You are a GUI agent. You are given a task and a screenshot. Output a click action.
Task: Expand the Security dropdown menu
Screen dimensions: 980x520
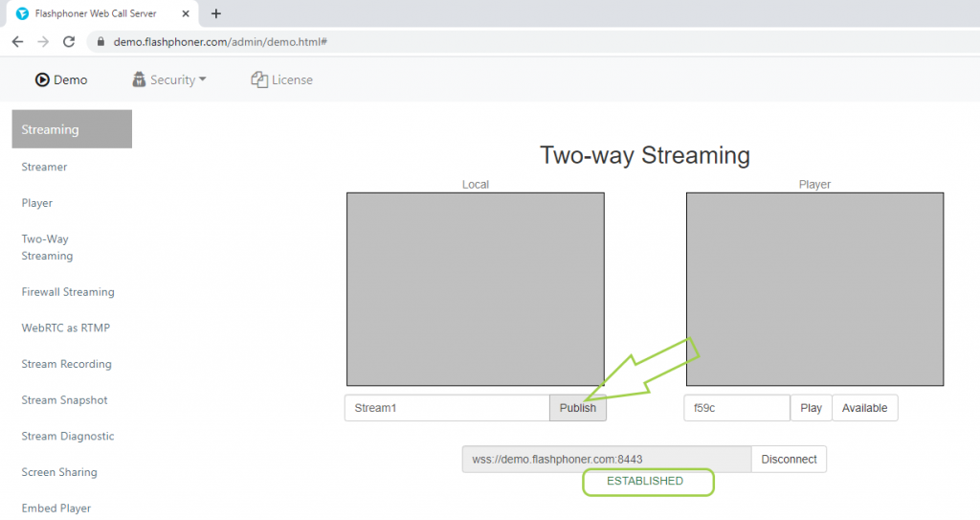[169, 79]
